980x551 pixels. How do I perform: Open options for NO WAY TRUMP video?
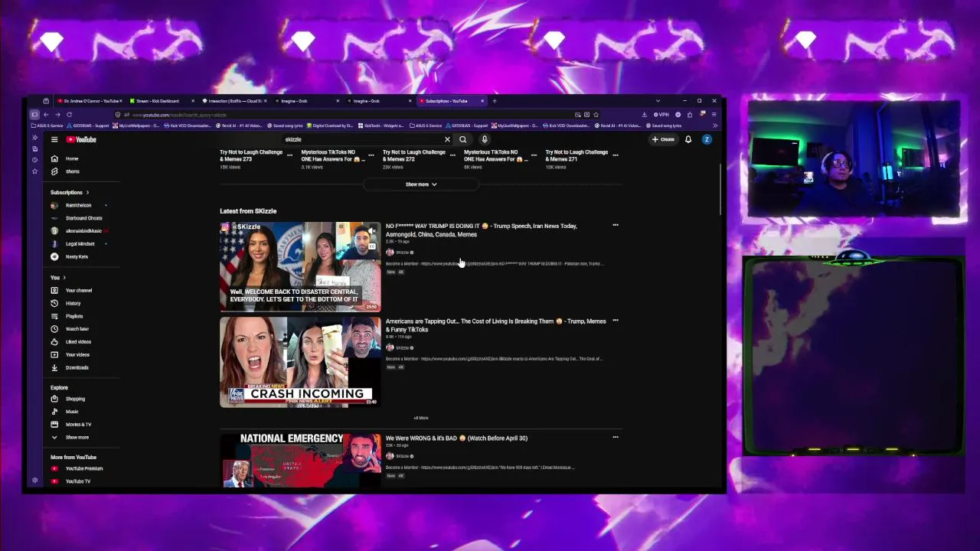tap(616, 225)
